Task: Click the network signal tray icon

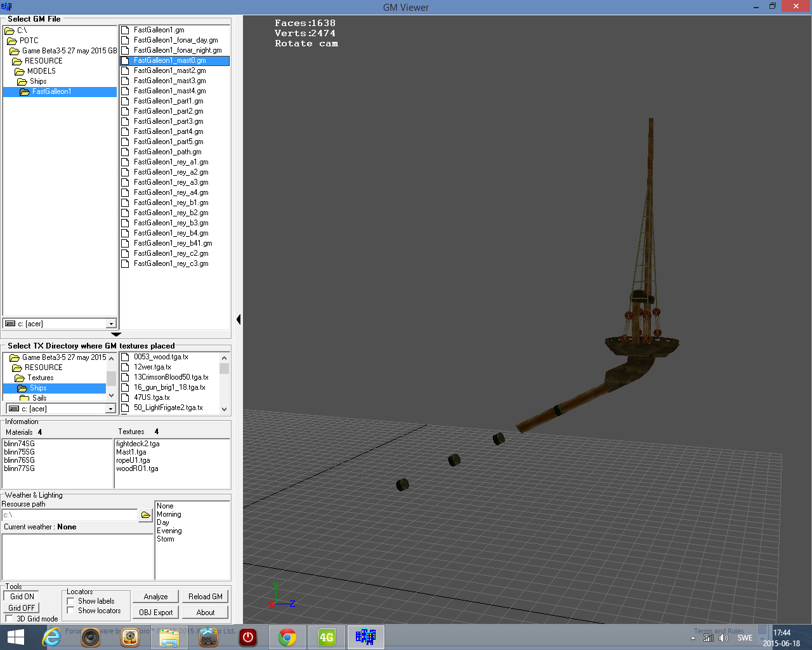Action: [709, 638]
